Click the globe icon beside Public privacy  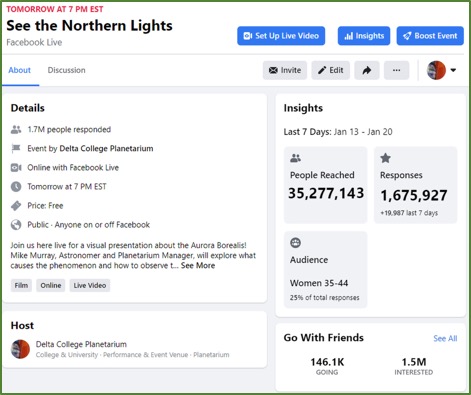[16, 225]
